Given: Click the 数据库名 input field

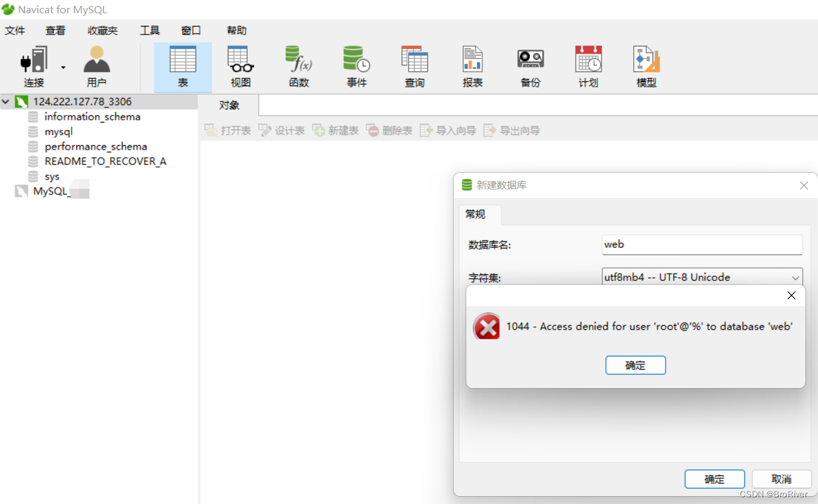Looking at the screenshot, I should coord(702,244).
